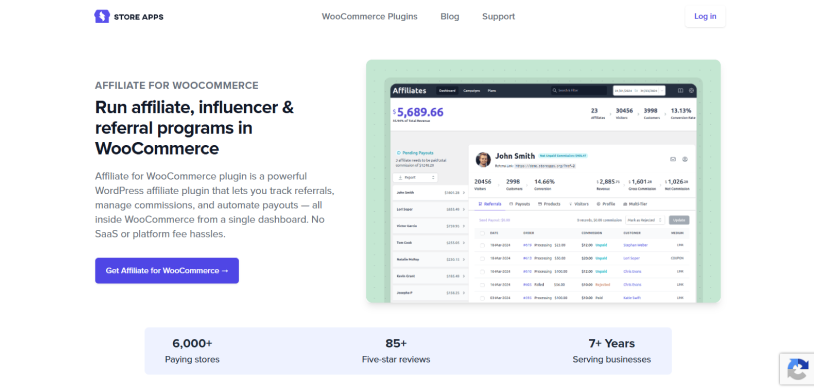Click John Smith's avatar photo
This screenshot has height=390, width=814.
click(483, 159)
